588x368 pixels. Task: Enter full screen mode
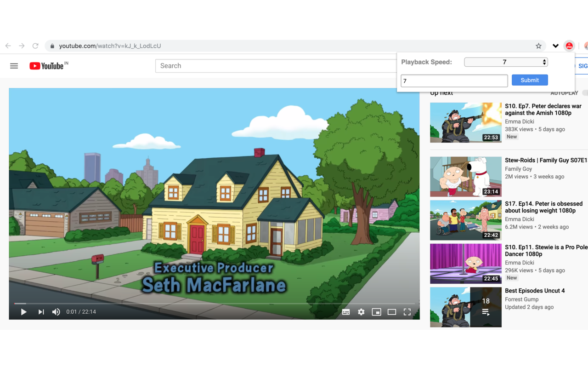pos(407,312)
